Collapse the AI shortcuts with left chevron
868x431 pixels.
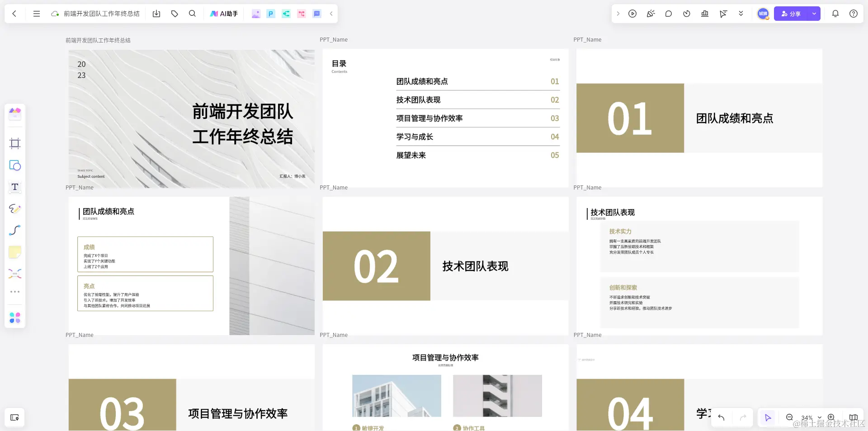click(331, 14)
